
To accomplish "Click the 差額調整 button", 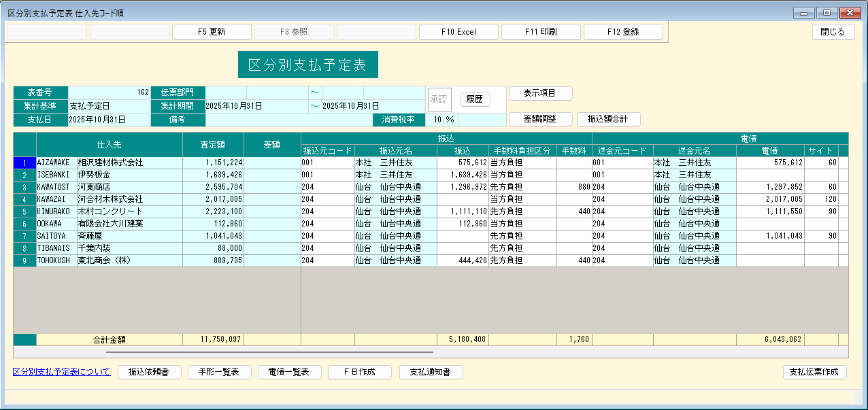I will tap(541, 119).
